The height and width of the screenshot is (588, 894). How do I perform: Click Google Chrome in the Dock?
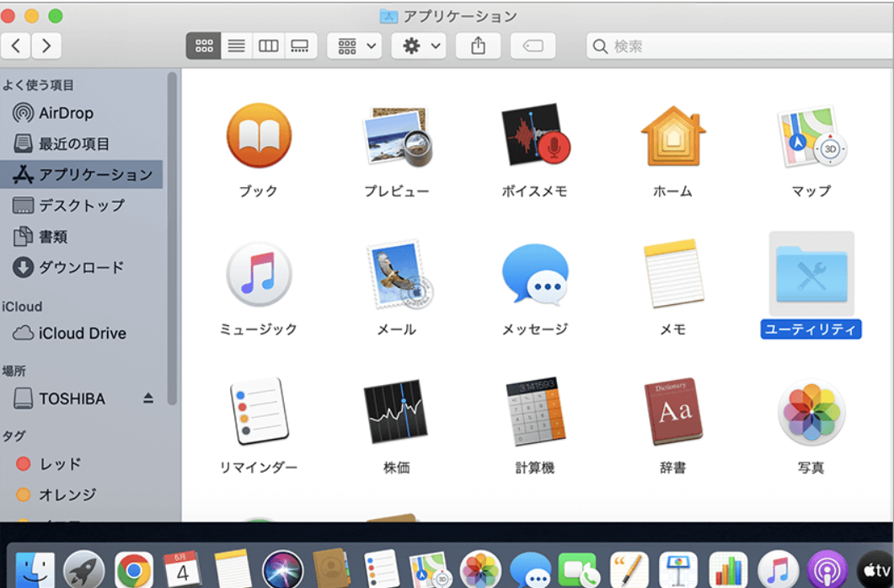(x=134, y=570)
